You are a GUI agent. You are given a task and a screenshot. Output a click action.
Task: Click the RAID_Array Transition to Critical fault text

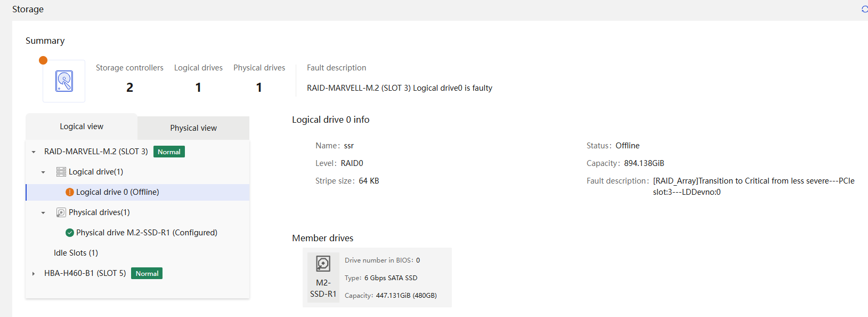tap(754, 186)
